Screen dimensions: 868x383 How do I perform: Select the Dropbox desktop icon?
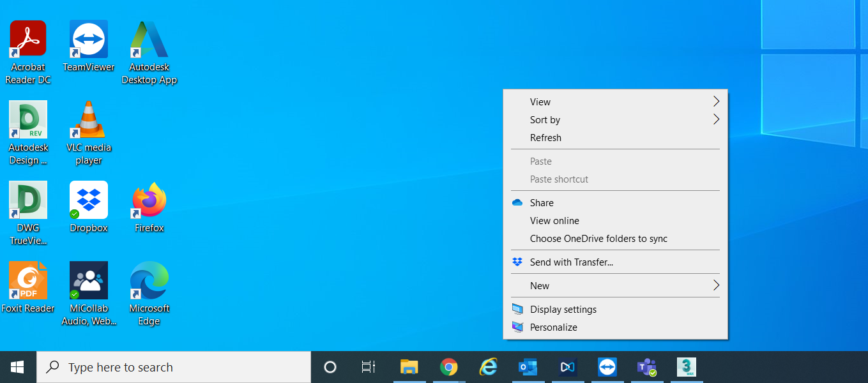[x=89, y=207]
